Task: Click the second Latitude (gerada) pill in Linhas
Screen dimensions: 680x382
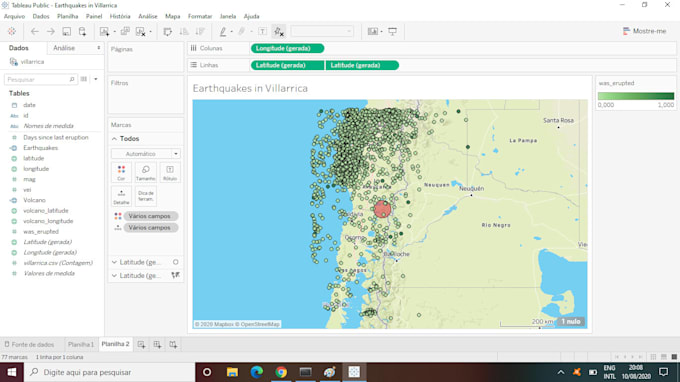Action: [x=362, y=65]
